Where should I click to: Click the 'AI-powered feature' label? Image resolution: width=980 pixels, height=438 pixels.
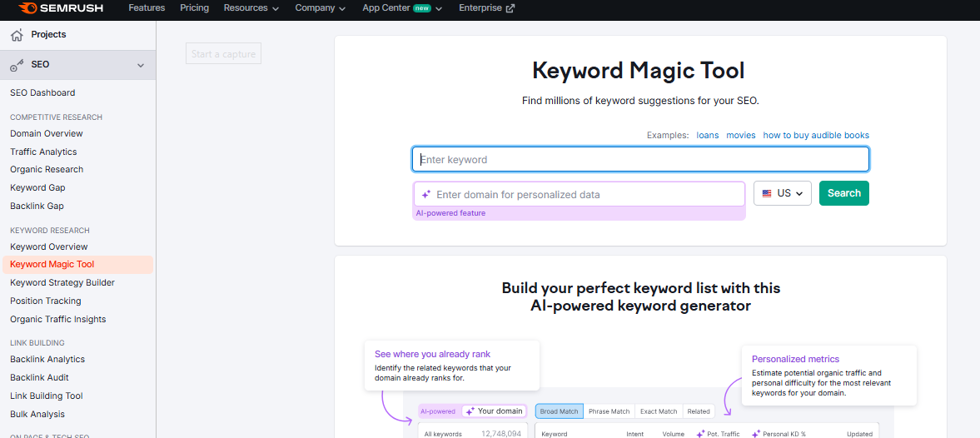pos(450,213)
